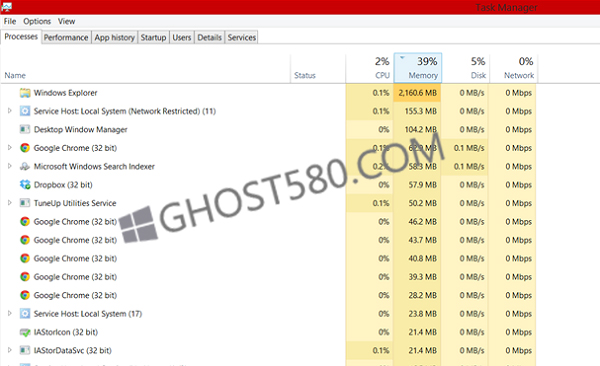Click the TuneUp Utilities Service icon

(25, 203)
